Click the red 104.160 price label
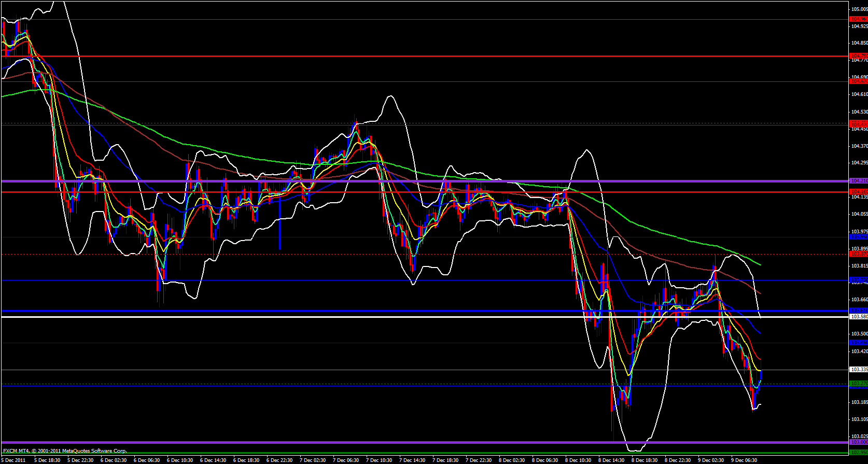868x464 pixels. (859, 192)
